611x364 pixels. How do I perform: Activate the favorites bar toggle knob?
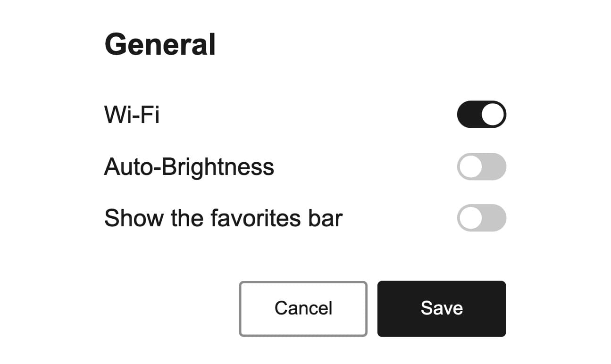[471, 218]
